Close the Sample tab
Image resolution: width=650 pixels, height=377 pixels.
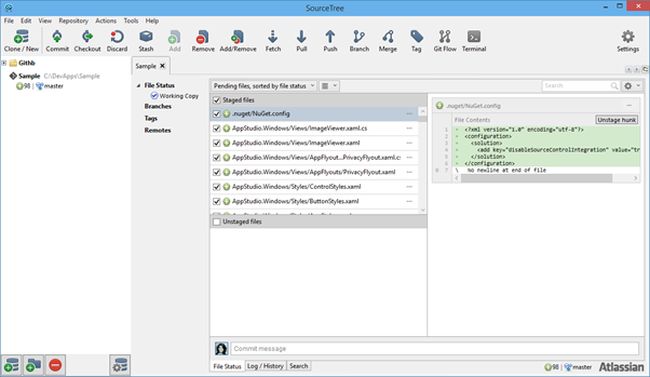click(x=162, y=66)
